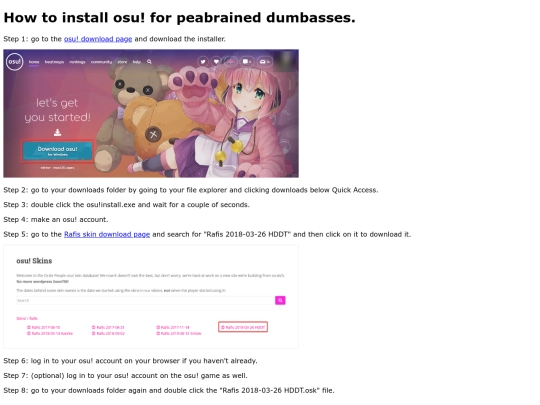The height and width of the screenshot is (405, 540).
Task: Click the "Step 4: make an osu! account." text
Action: tap(56, 219)
